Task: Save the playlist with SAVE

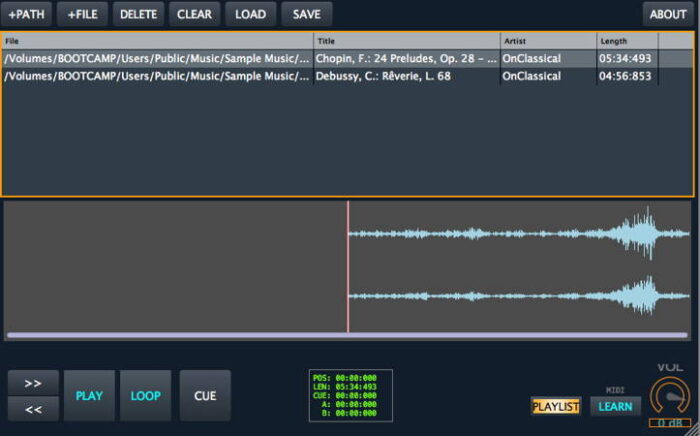Action: (x=306, y=14)
